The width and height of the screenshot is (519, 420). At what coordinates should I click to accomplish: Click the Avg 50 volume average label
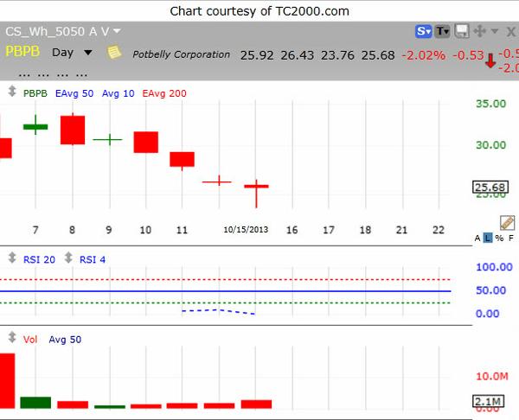(65, 340)
